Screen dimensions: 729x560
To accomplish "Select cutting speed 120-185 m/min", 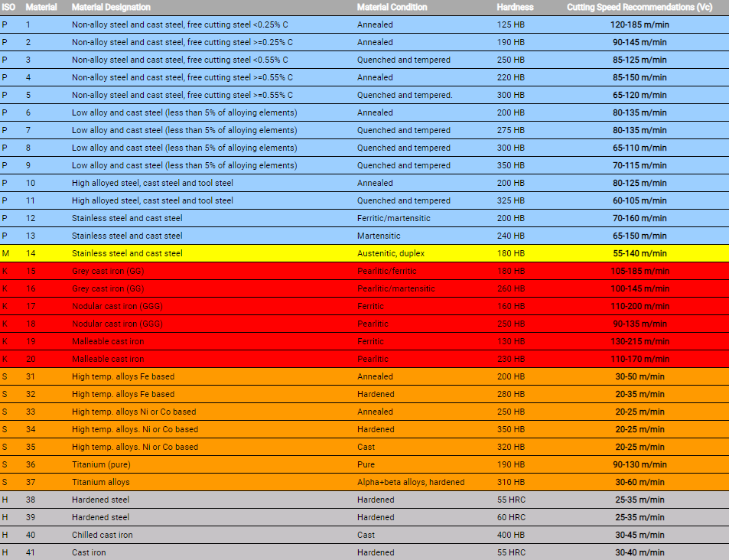I will pos(640,24).
